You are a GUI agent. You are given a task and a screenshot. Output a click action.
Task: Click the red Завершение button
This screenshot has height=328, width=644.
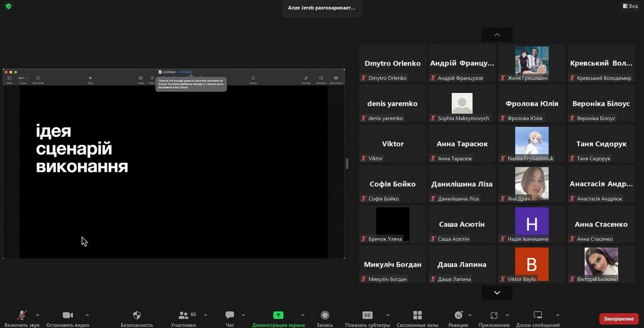[x=618, y=319]
